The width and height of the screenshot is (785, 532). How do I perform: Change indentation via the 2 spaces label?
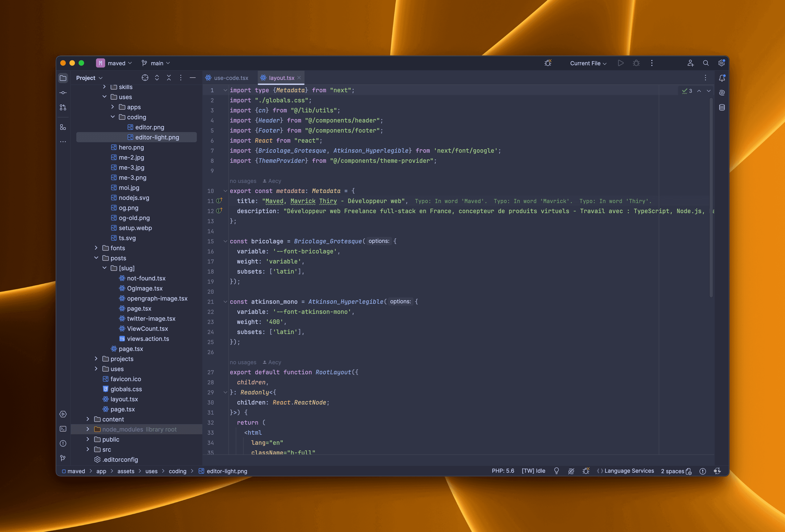tap(672, 471)
